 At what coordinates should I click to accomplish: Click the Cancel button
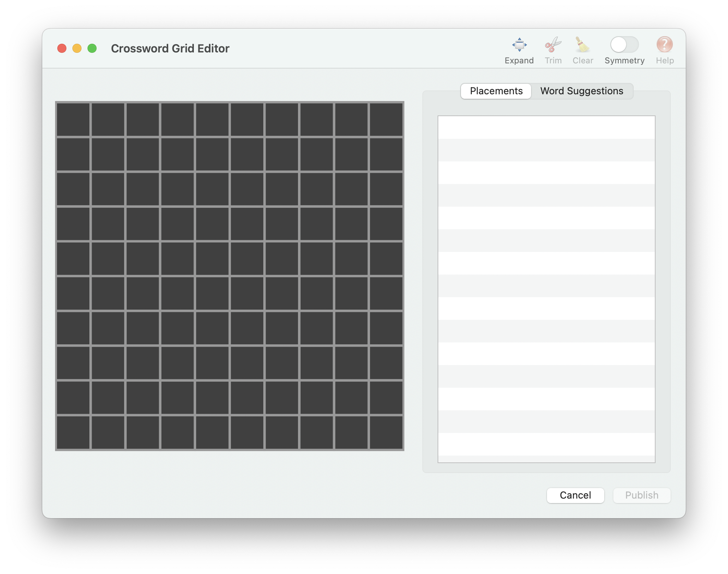tap(575, 495)
